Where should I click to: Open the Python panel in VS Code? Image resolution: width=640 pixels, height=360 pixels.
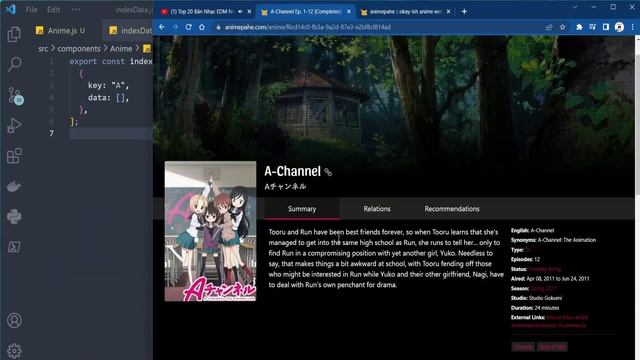(x=14, y=216)
